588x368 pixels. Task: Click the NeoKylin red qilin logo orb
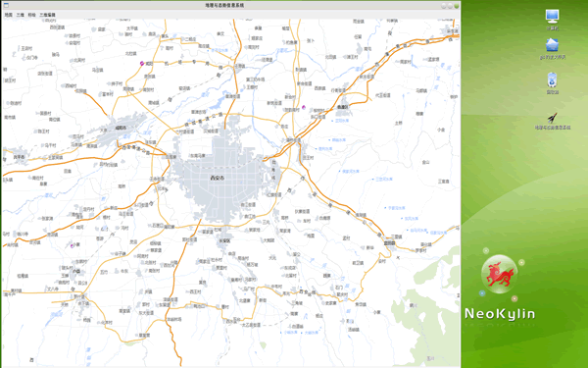(x=499, y=274)
